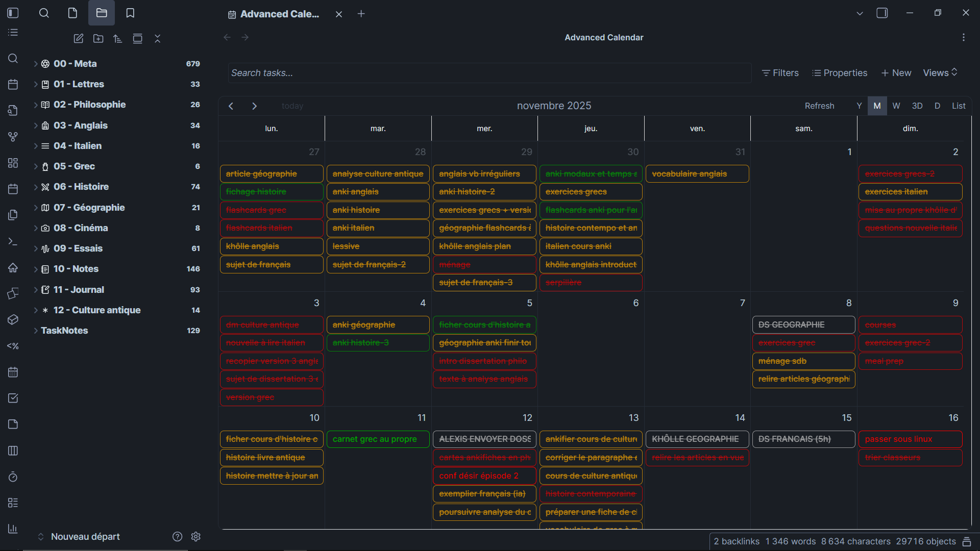Click the Search tasks input field
The width and height of the screenshot is (980, 551).
[489, 73]
